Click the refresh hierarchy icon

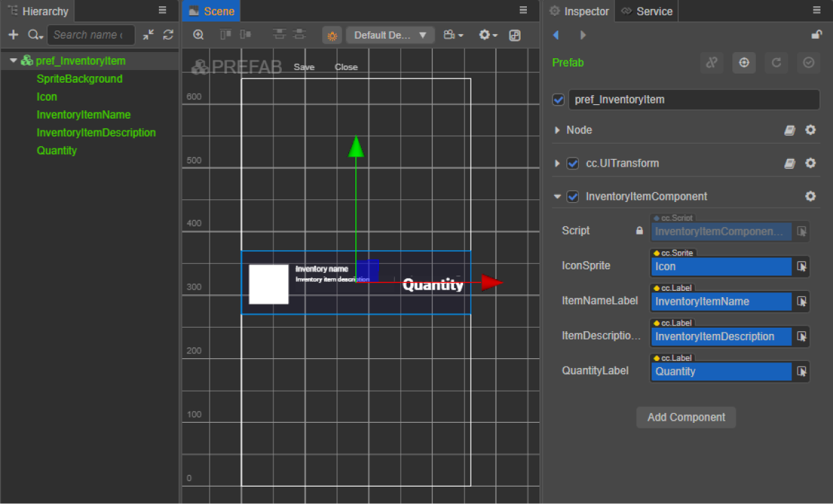click(168, 35)
